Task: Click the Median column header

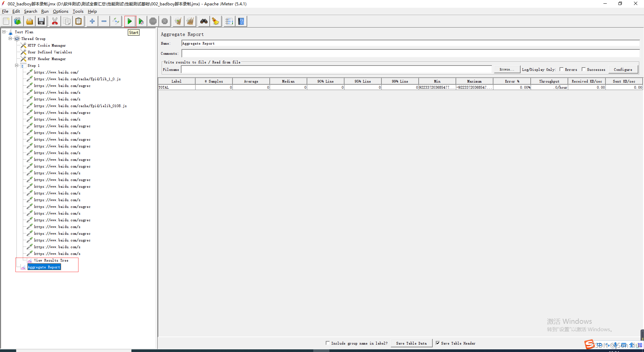Action: (x=288, y=81)
